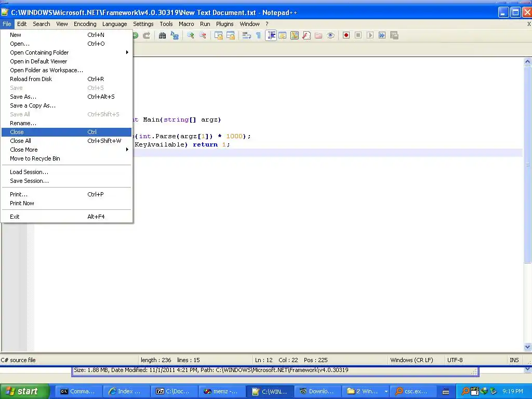Viewport: 532px width, 399px height.
Task: Select Print Now
Action: (x=66, y=203)
